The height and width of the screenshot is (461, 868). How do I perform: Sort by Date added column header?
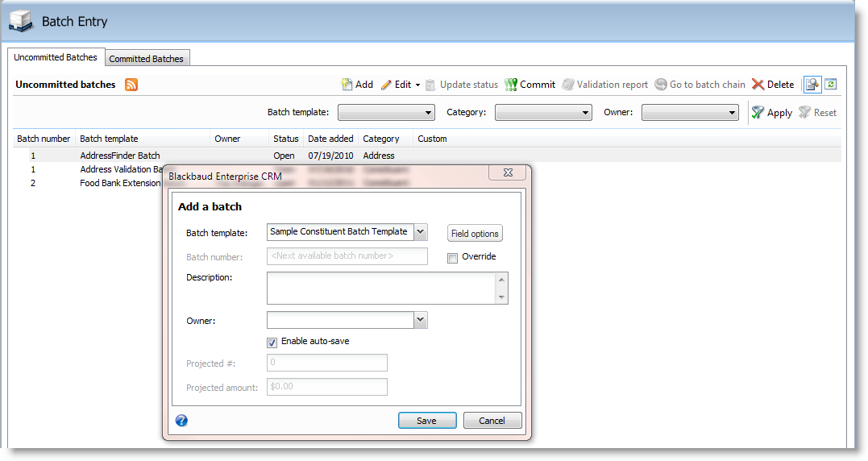pos(330,139)
